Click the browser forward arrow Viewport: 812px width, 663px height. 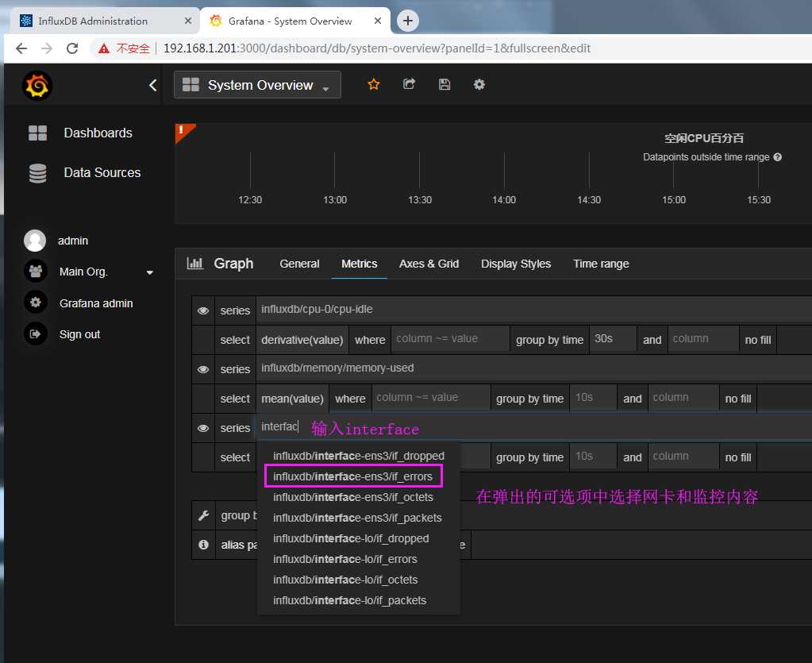47,48
